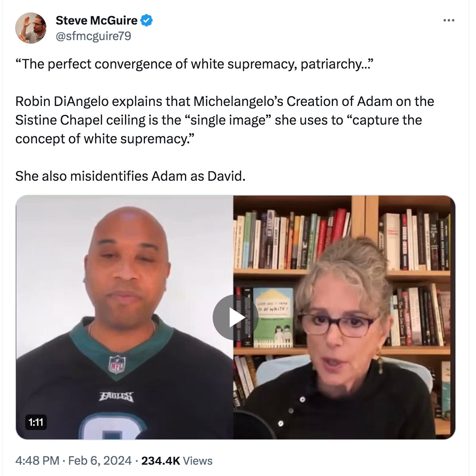Viewport: 476px width, 476px height.
Task: Click the 1:11 video duration badge
Action: click(36, 421)
